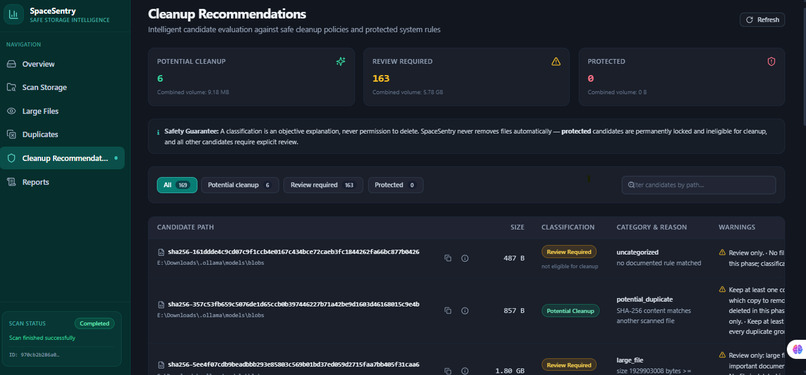
Task: Click the Reports document icon
Action: coord(11,182)
